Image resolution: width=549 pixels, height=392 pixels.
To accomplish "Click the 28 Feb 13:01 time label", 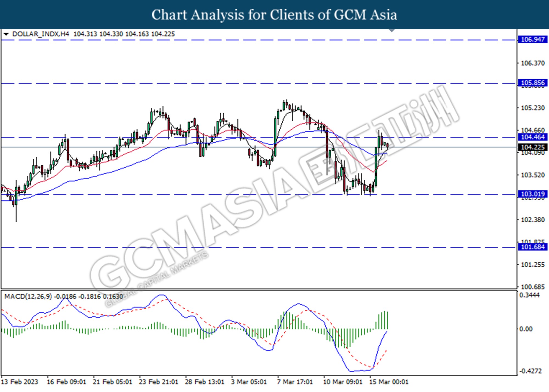I will [x=205, y=382].
